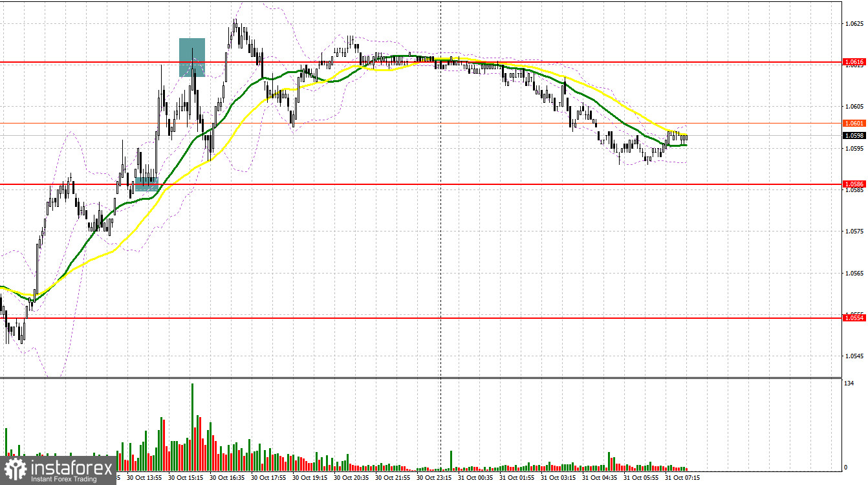Select the orange 1.0601 price tag
The width and height of the screenshot is (868, 485).
(854, 123)
